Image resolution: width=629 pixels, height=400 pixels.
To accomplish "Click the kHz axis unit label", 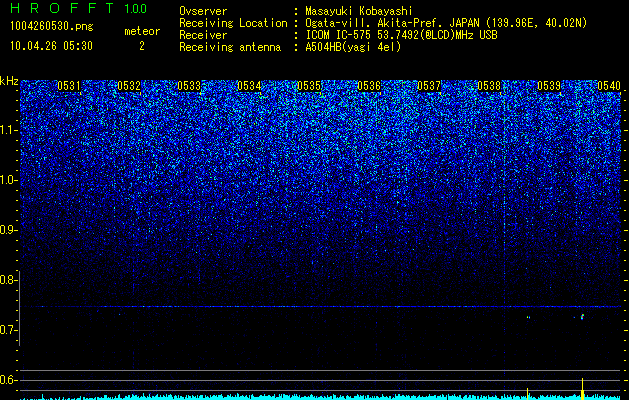I will (9, 81).
